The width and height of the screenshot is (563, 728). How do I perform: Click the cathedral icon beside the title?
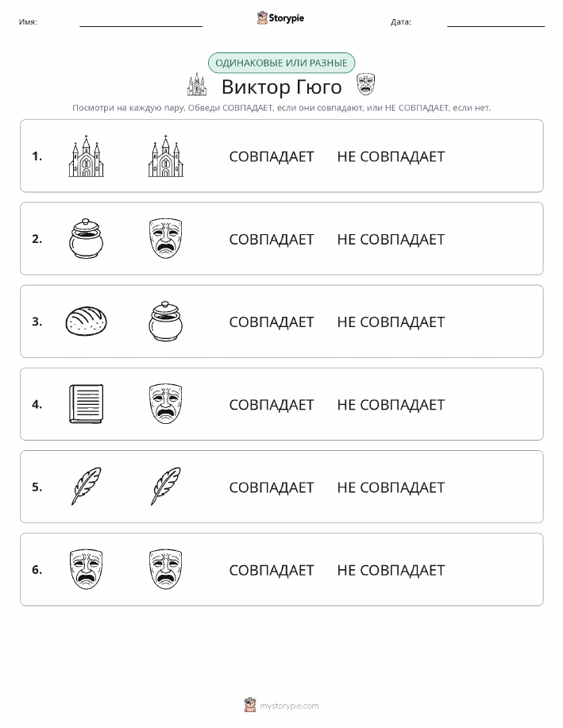[x=197, y=84]
